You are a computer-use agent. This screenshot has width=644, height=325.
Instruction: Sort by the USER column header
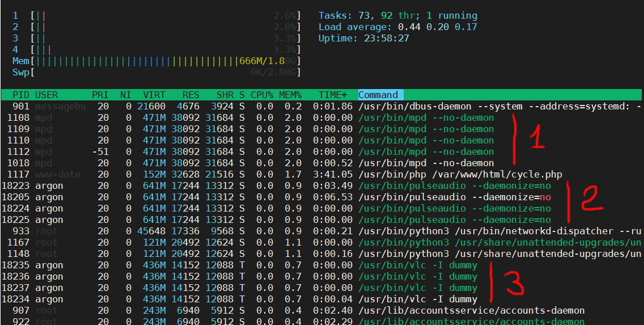click(x=46, y=95)
